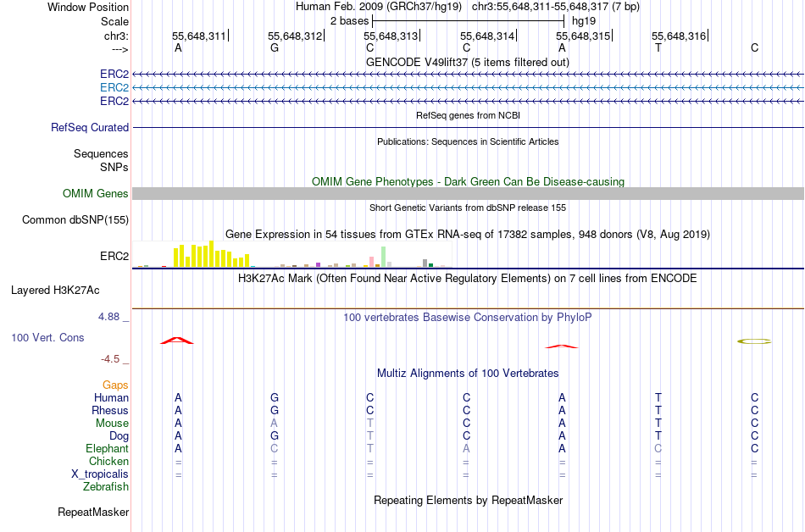Click the OMIM Genes label

(x=95, y=193)
